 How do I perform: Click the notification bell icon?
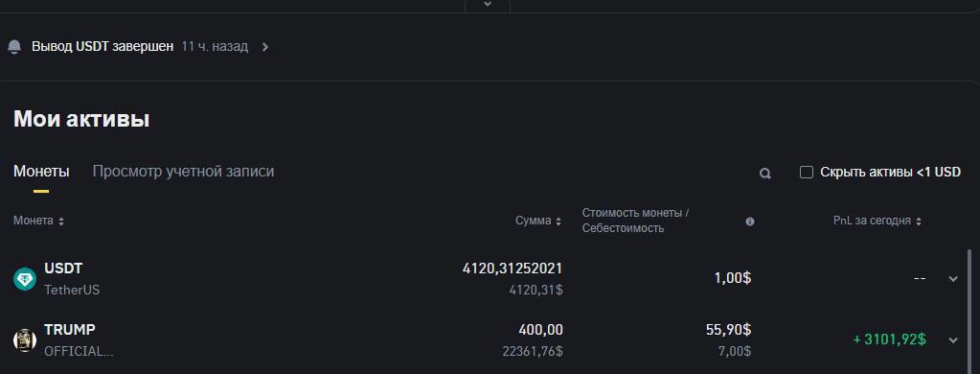click(x=14, y=48)
